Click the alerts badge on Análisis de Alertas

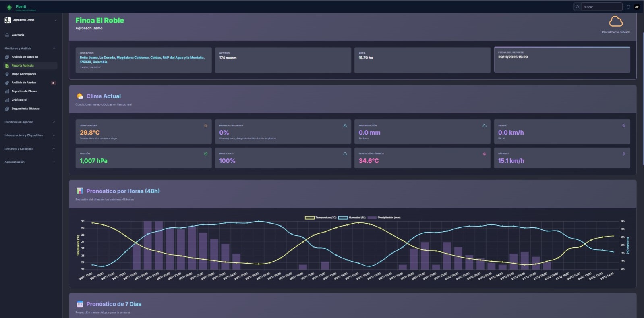(53, 83)
